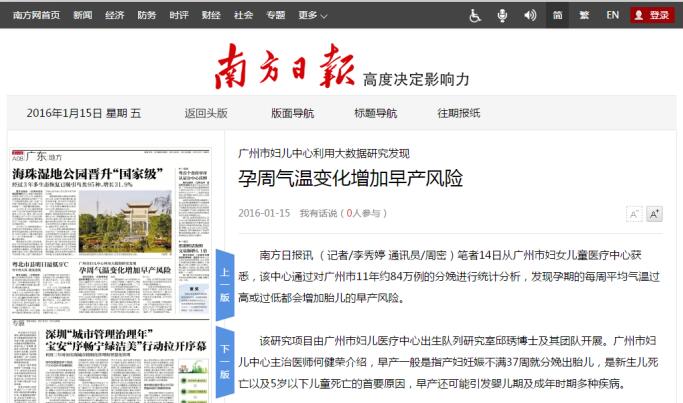Open the 专题 menu item
The width and height of the screenshot is (683, 403).
click(276, 15)
